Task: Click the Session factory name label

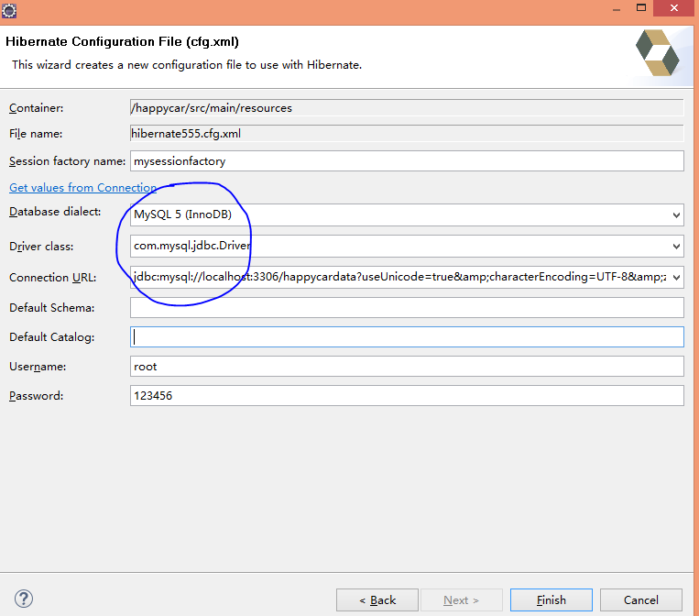Action: [x=67, y=161]
